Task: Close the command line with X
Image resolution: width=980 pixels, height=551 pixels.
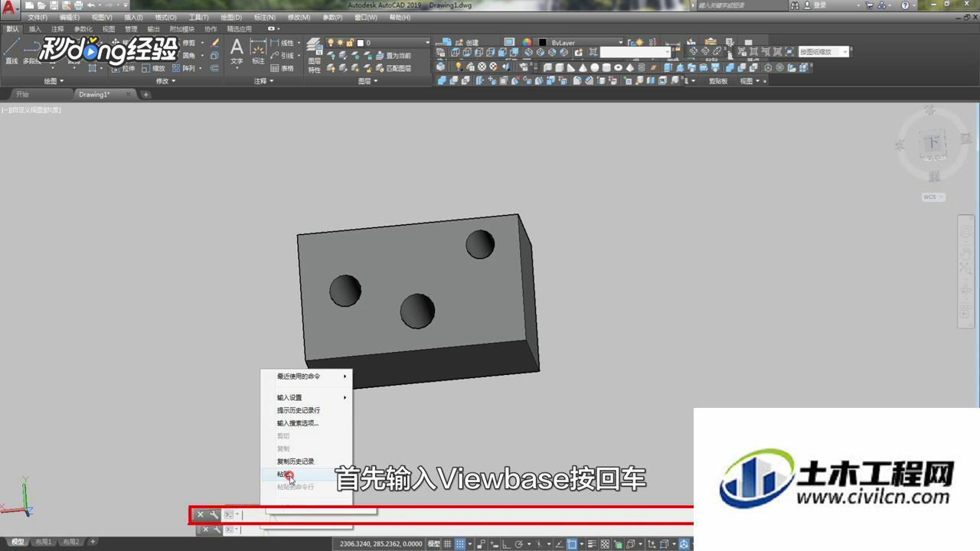Action: pyautogui.click(x=201, y=515)
